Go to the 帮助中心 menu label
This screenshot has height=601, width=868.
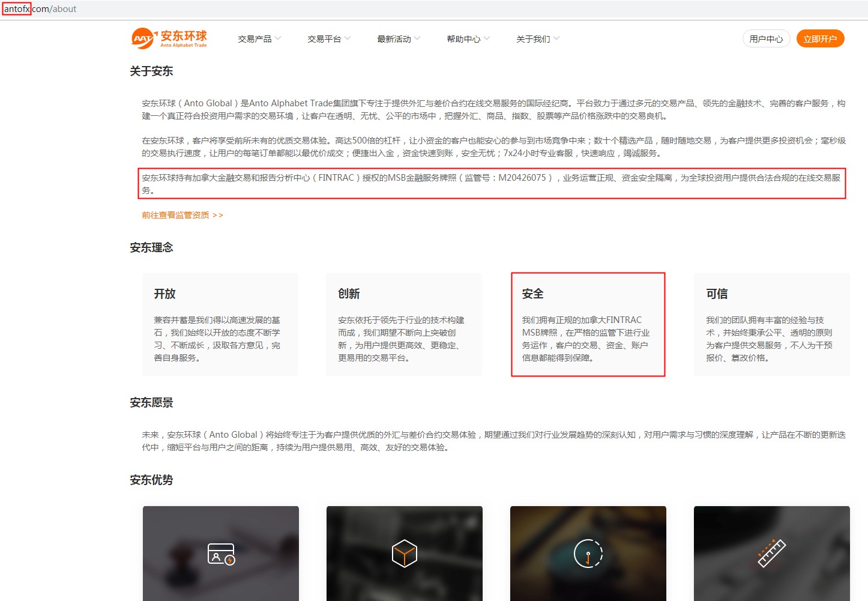[463, 39]
